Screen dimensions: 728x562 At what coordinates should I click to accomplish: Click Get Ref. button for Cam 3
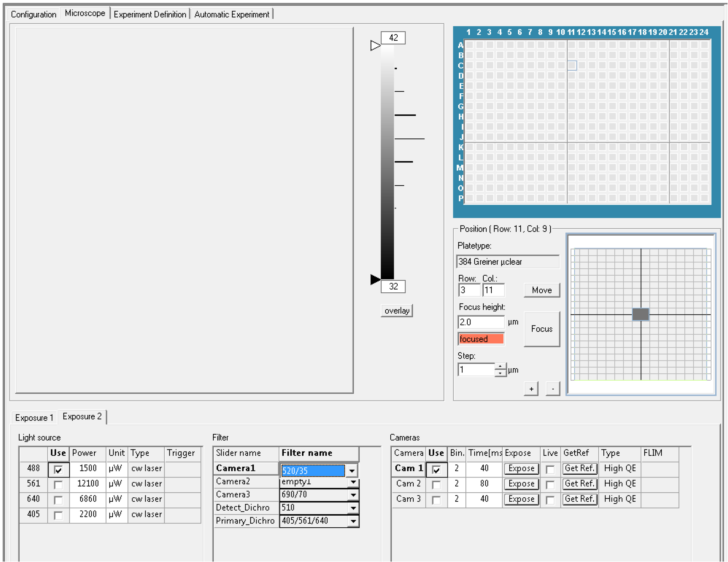pos(579,499)
